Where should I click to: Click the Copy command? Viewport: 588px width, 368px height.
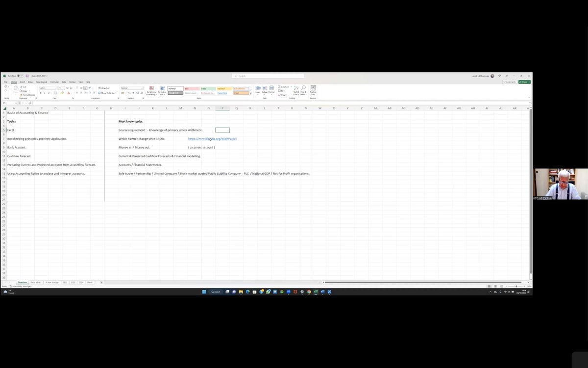24,91
